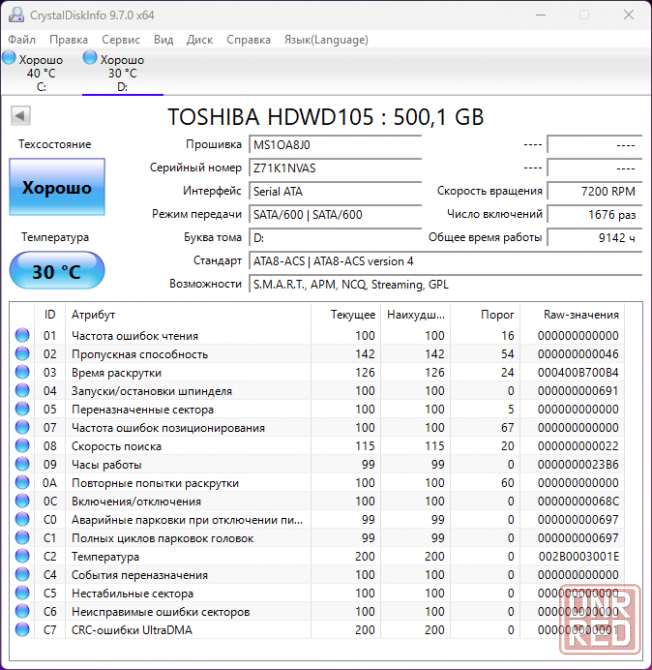This screenshot has height=670, width=652.
Task: Click status icon for 08 Скорость поиска
Action: (22, 446)
